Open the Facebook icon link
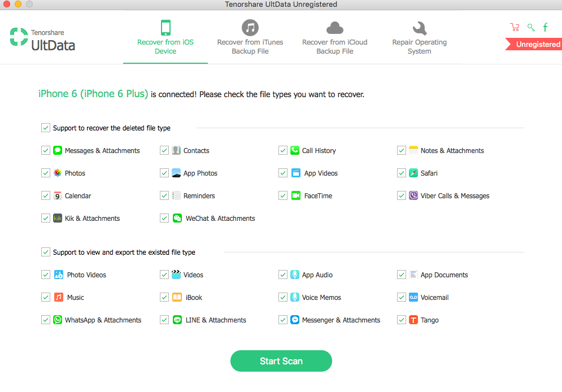The width and height of the screenshot is (562, 392). 545,27
